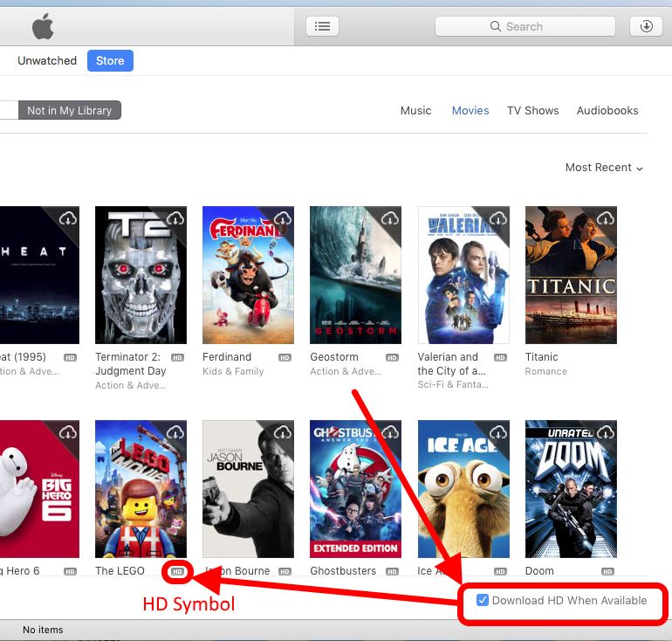672x641 pixels.
Task: Click the HD badge beside Heat (1995)
Action: tap(70, 357)
